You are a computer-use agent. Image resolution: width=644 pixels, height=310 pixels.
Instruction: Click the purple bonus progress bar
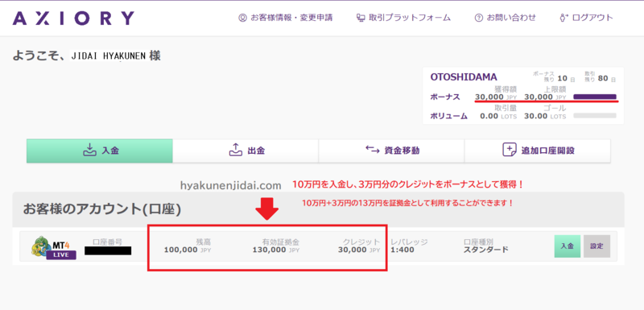point(595,97)
